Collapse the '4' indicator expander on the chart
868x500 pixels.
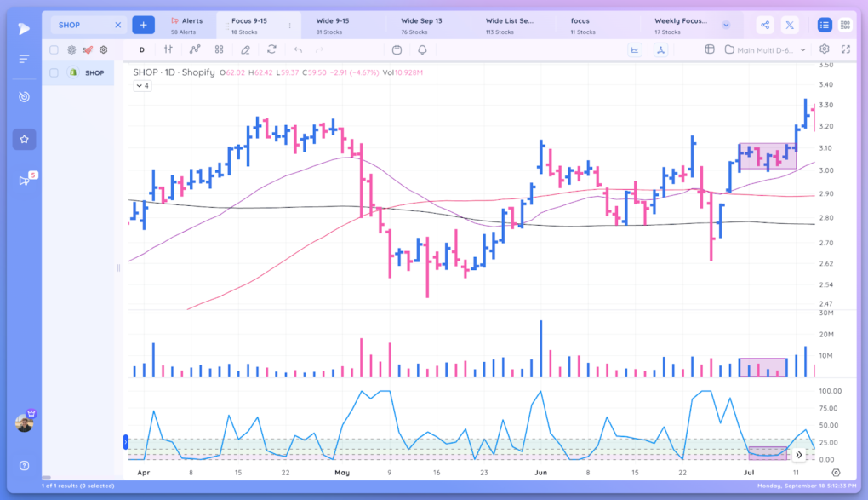141,85
